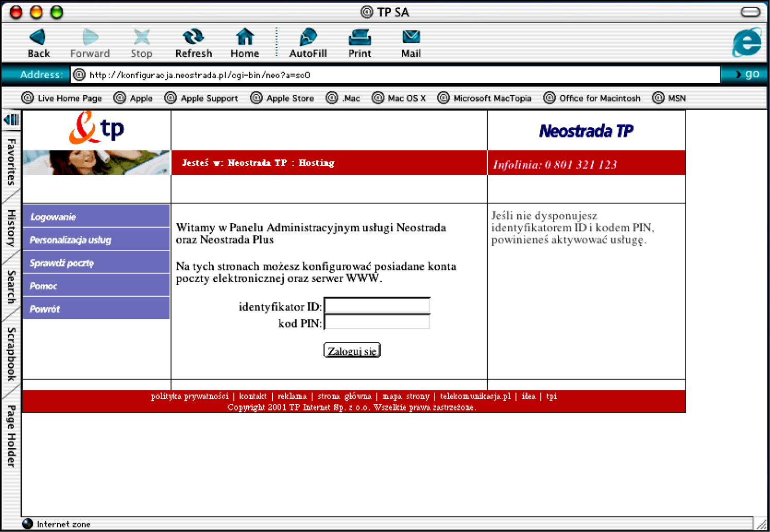Select Powrót menu item
The image size is (770, 532).
click(96, 308)
